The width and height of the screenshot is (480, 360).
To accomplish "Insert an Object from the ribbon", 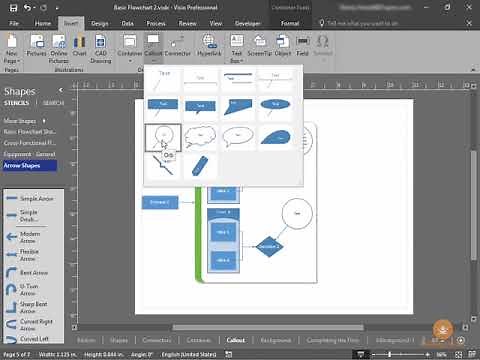I will coord(283,45).
